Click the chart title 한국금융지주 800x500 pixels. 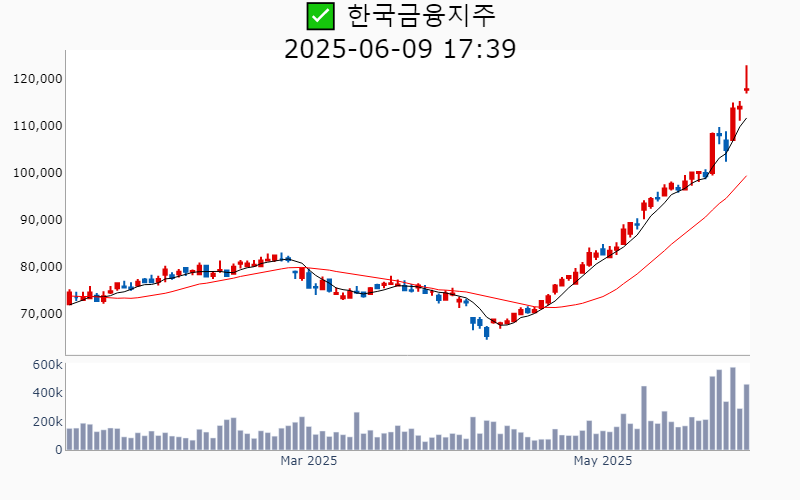click(x=421, y=15)
